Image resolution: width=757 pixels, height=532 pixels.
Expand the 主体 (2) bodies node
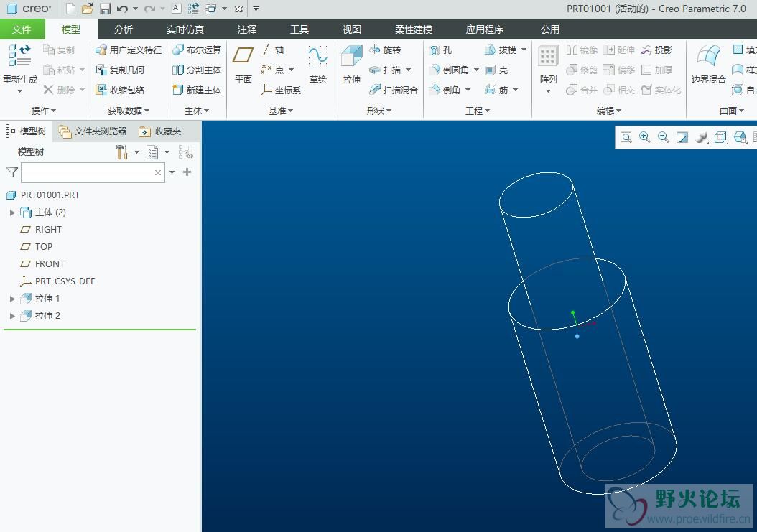pyautogui.click(x=12, y=213)
